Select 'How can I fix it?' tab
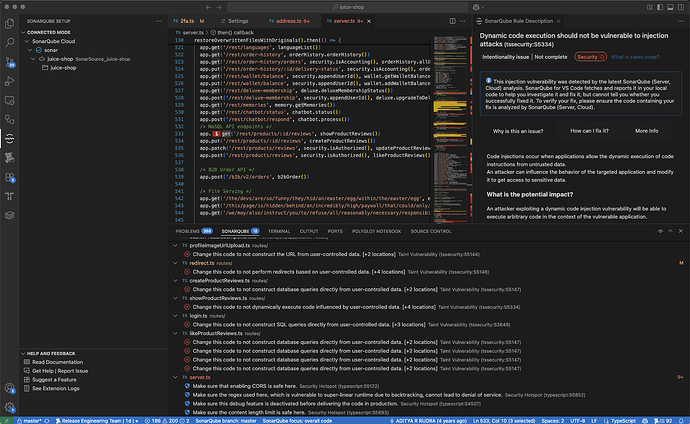The width and height of the screenshot is (690, 424). (589, 131)
